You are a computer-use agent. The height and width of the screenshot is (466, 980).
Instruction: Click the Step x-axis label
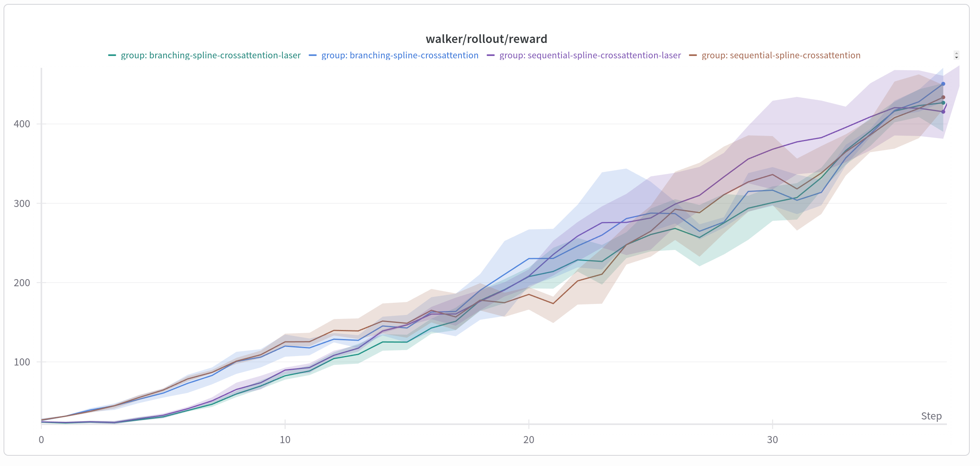[931, 416]
